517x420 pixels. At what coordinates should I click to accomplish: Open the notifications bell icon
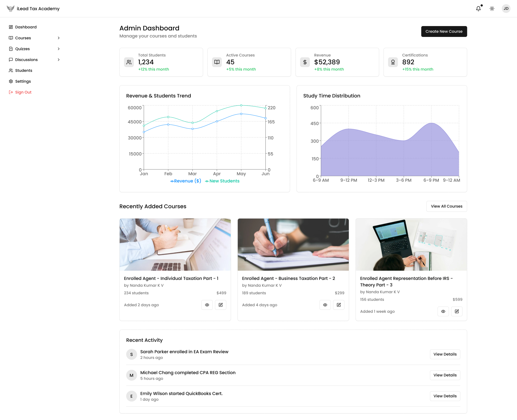point(478,9)
